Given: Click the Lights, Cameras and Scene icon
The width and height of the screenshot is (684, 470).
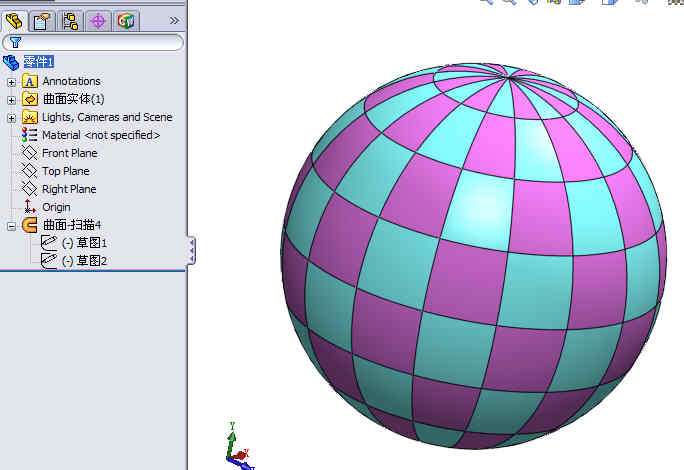Looking at the screenshot, I should click(x=30, y=117).
